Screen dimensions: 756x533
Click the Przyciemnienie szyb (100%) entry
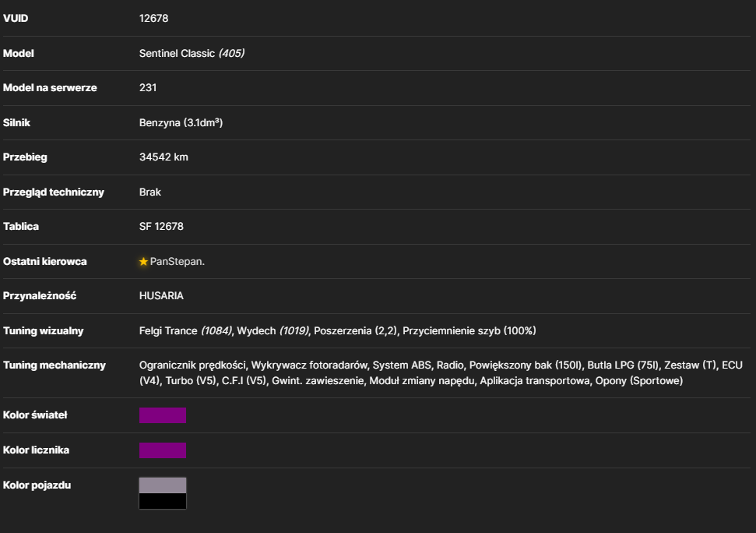pos(469,331)
